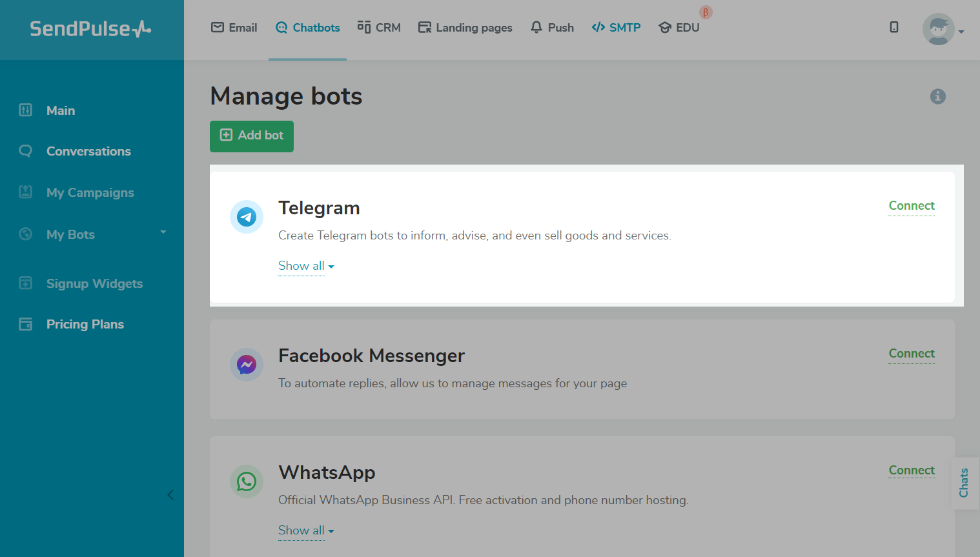Open Conversations in the sidebar
980x557 pixels.
(88, 151)
